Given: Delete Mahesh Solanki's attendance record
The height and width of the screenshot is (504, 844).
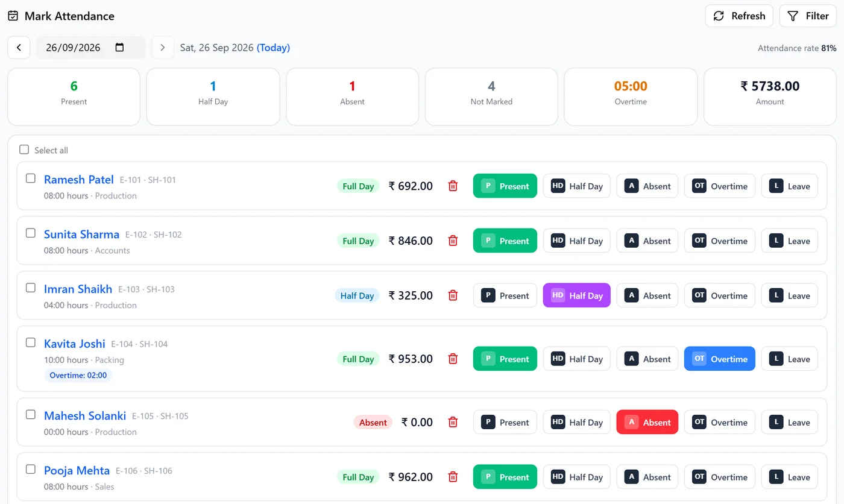Looking at the screenshot, I should 453,423.
